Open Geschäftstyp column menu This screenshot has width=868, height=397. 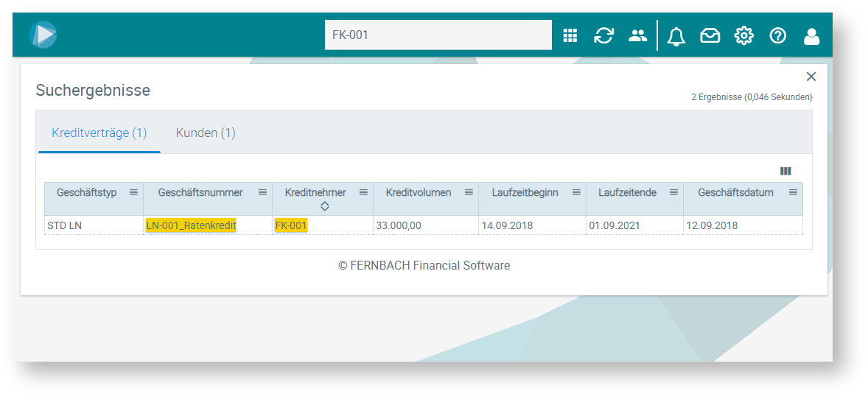point(133,192)
